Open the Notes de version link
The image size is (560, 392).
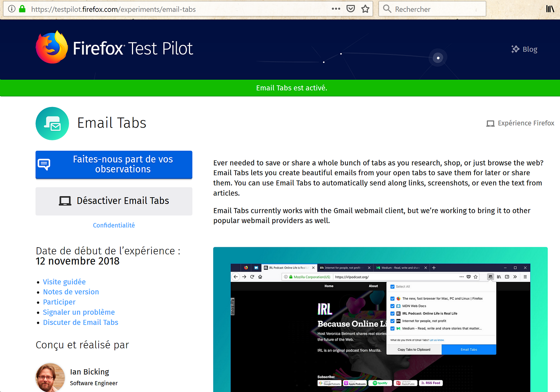pos(71,292)
